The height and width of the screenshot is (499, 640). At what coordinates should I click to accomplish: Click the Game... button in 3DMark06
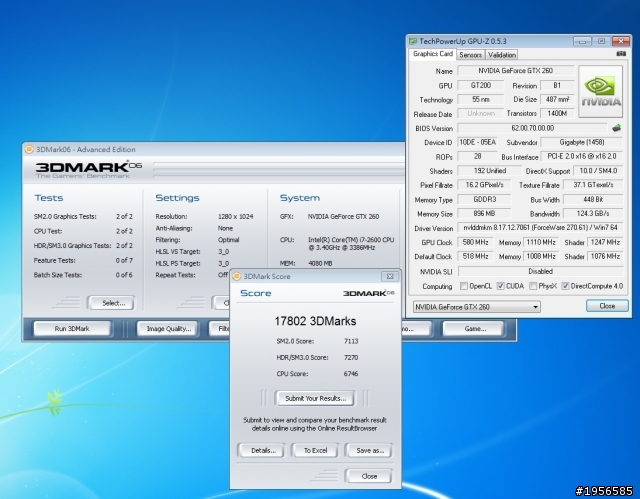pyautogui.click(x=475, y=328)
